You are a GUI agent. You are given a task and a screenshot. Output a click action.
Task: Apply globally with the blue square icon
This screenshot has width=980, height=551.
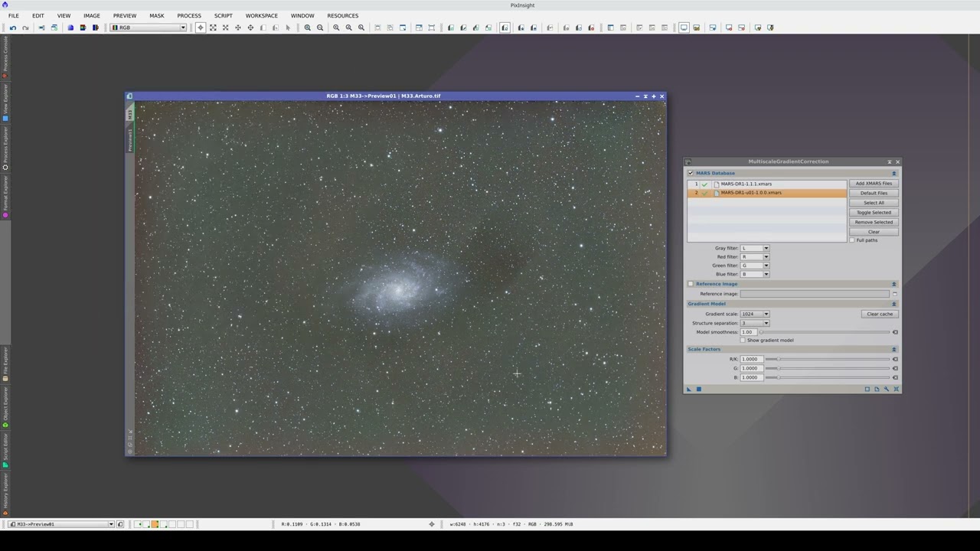pos(698,389)
